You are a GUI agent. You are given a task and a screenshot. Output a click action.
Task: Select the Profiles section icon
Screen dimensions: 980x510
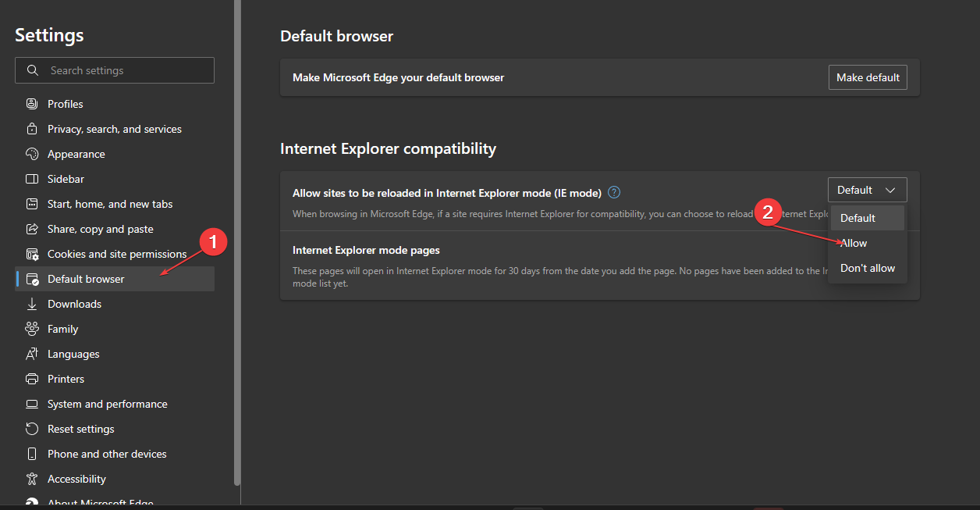pos(30,103)
